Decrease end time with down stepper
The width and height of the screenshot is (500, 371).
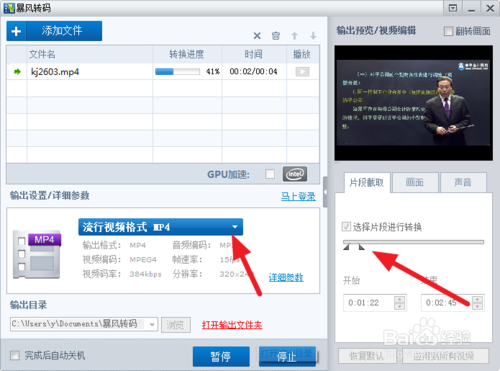477,307
